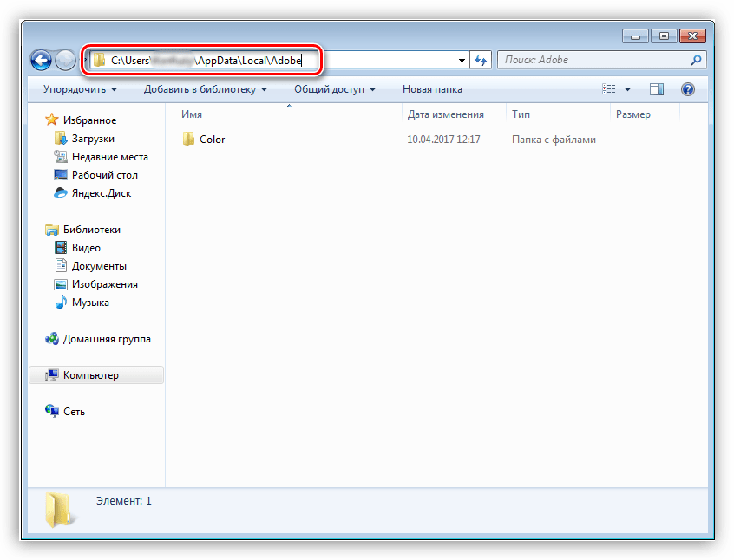Click the Компьютер icon

click(52, 375)
